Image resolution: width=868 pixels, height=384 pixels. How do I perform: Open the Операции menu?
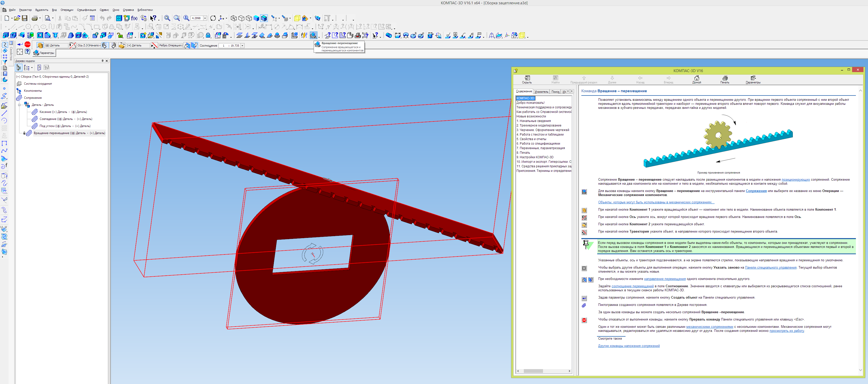pyautogui.click(x=67, y=10)
